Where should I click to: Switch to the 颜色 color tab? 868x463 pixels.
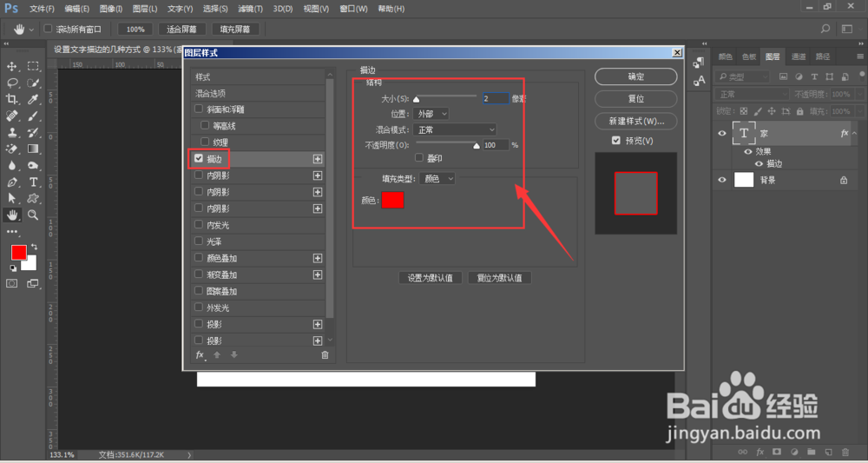click(x=725, y=56)
